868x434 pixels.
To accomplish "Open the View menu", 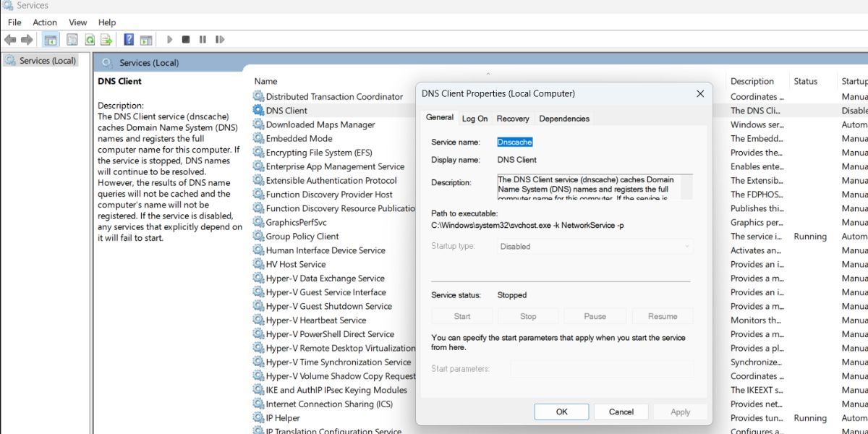I will 78,22.
